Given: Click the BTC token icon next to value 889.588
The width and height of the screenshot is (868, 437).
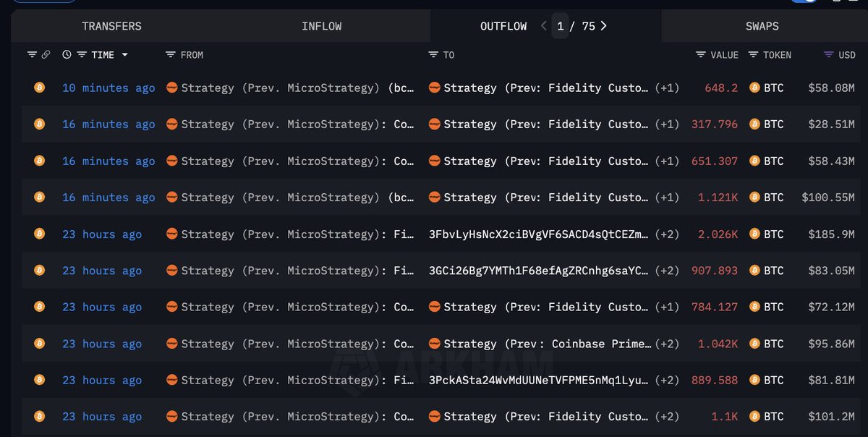Looking at the screenshot, I should (x=754, y=380).
